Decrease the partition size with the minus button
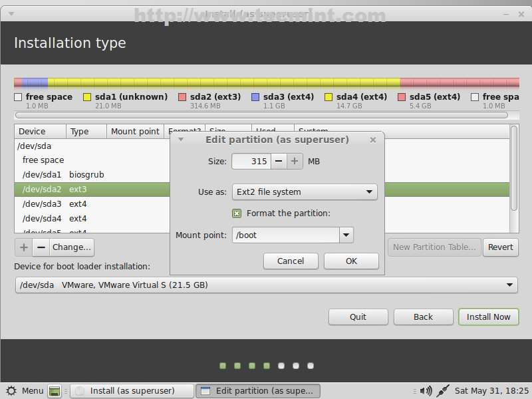The height and width of the screenshot is (399, 532). pos(279,162)
